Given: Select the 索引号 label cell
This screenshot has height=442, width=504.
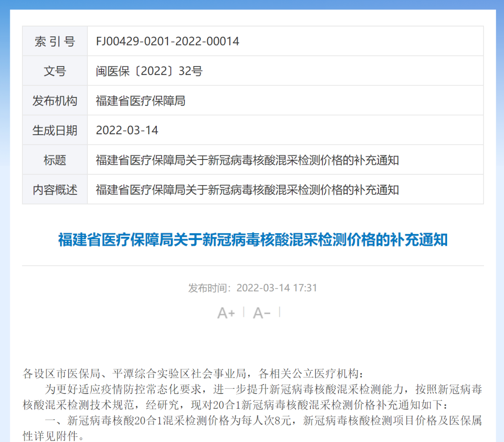Looking at the screenshot, I should pyautogui.click(x=55, y=41).
